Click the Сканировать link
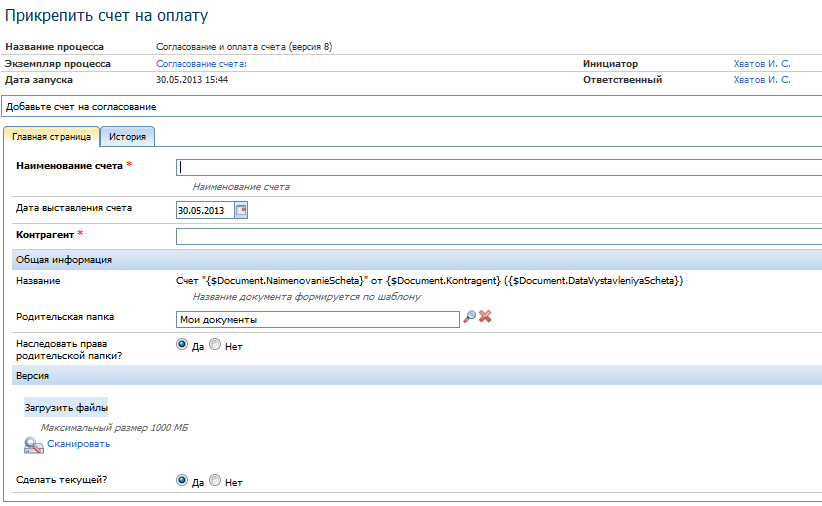The height and width of the screenshot is (506, 822). (x=78, y=444)
